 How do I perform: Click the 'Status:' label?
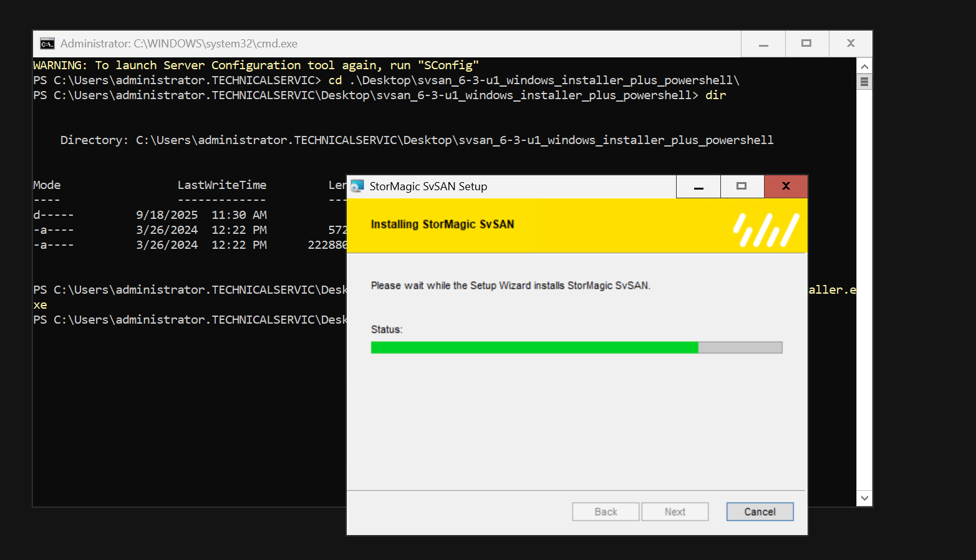click(387, 329)
